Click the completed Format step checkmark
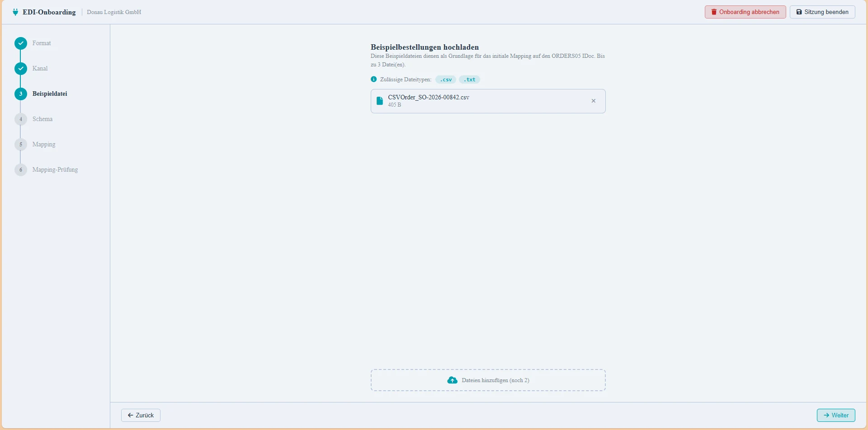 tap(21, 43)
